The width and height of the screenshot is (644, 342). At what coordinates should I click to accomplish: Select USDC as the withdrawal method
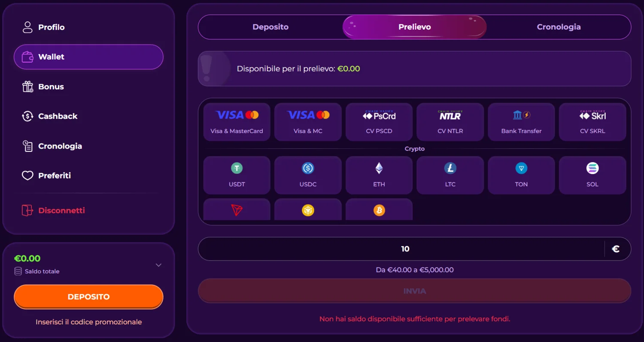[308, 175]
